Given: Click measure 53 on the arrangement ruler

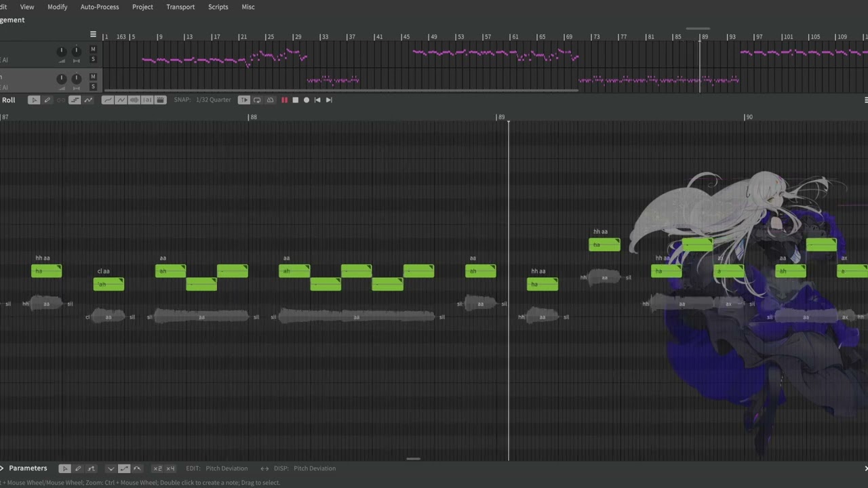Looking at the screenshot, I should (460, 37).
